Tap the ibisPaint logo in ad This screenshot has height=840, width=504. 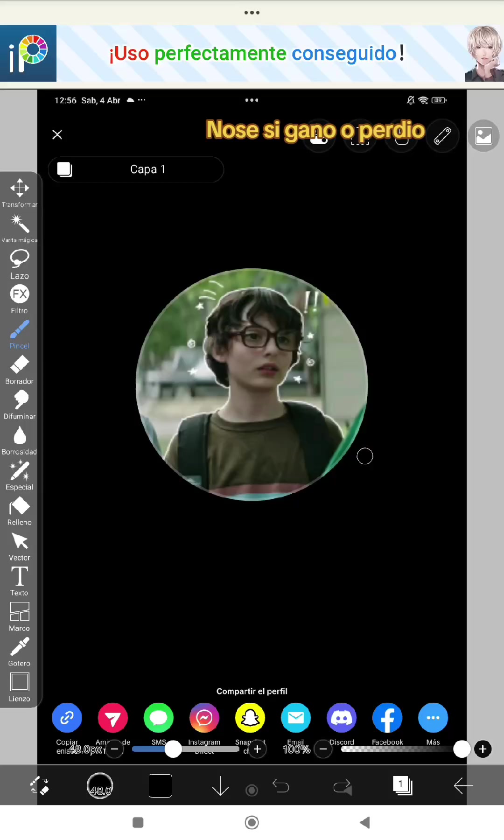coord(28,54)
